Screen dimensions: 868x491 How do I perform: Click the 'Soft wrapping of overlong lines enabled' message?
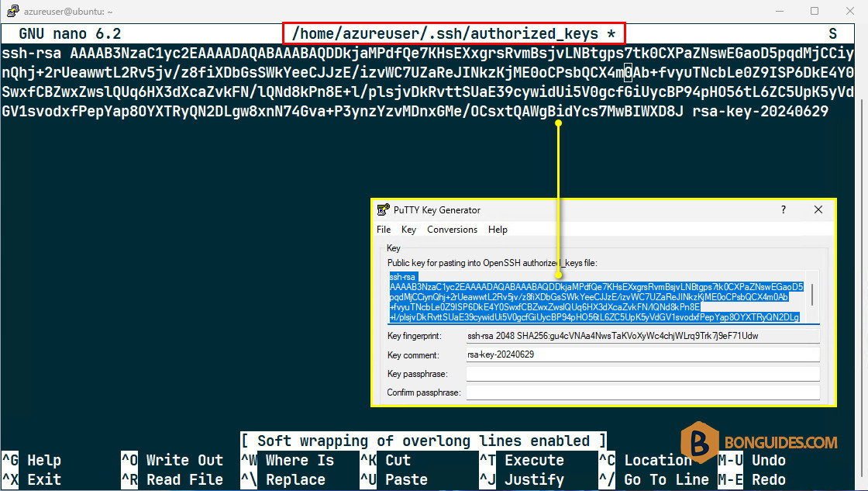coord(423,441)
